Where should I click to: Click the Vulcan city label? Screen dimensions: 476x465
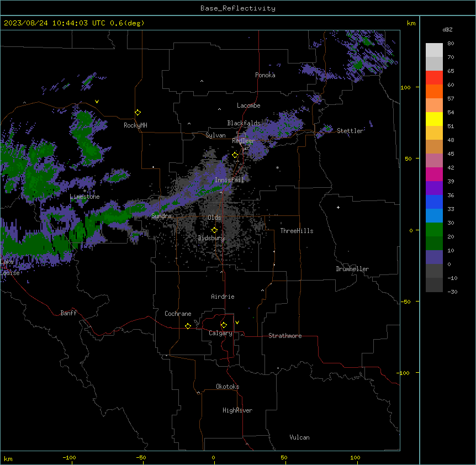[299, 437]
